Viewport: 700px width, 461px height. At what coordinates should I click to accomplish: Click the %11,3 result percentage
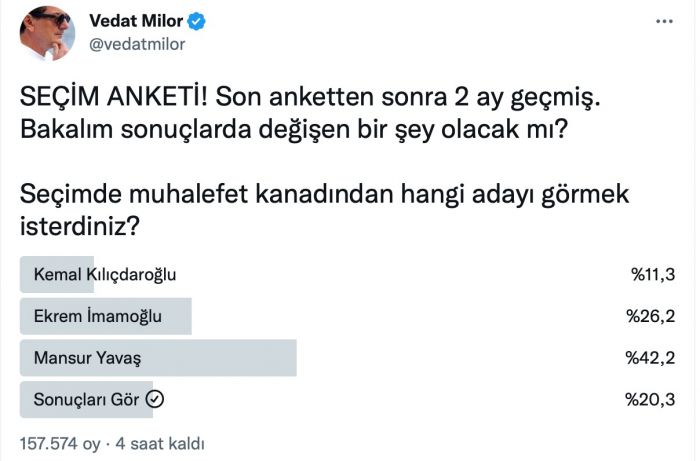coord(653,275)
